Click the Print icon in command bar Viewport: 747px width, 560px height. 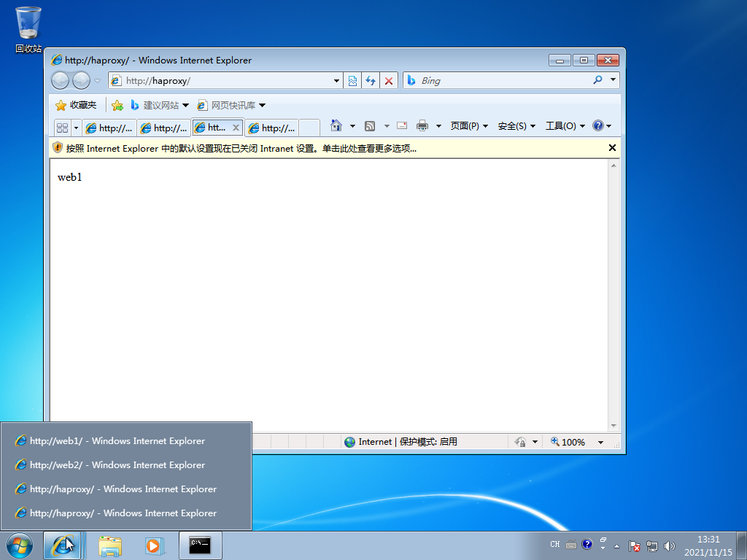(x=422, y=126)
